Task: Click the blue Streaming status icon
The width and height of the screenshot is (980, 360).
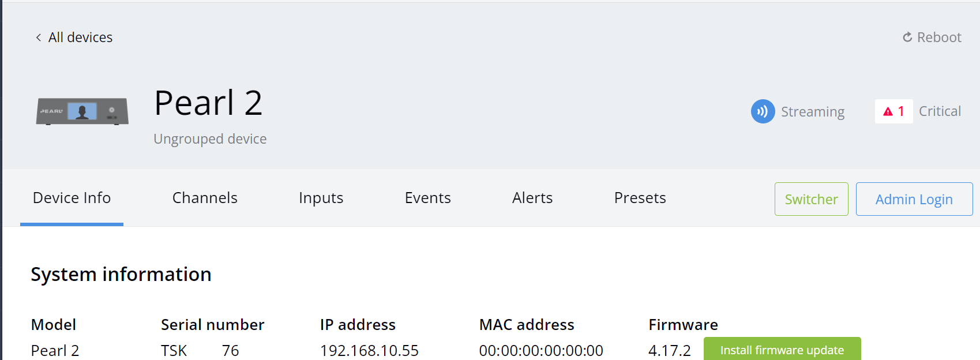Action: tap(763, 111)
